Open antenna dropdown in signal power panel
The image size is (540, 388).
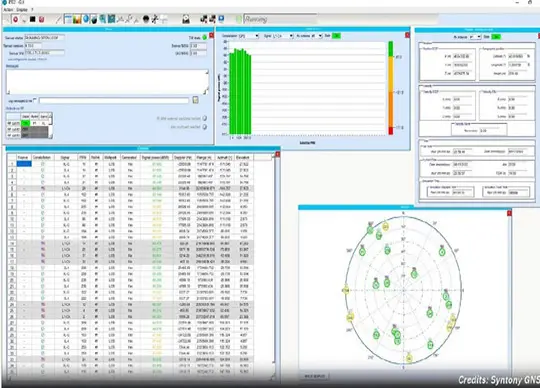pyautogui.click(x=317, y=36)
